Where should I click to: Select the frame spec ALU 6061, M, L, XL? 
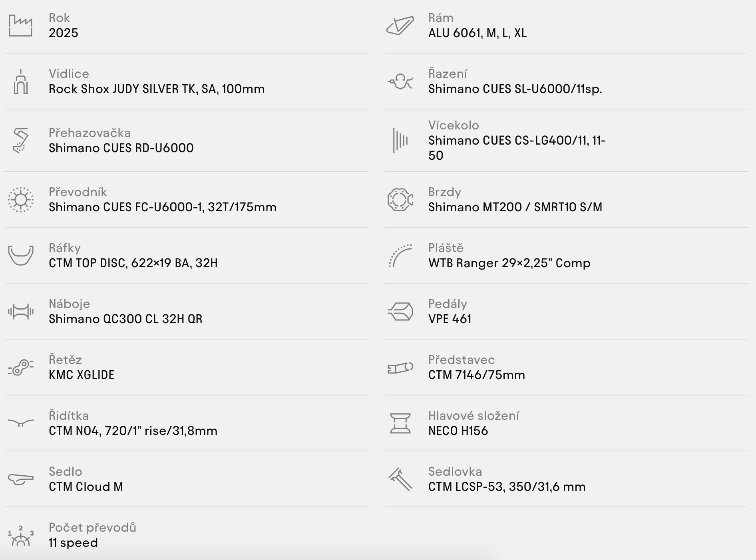click(477, 33)
